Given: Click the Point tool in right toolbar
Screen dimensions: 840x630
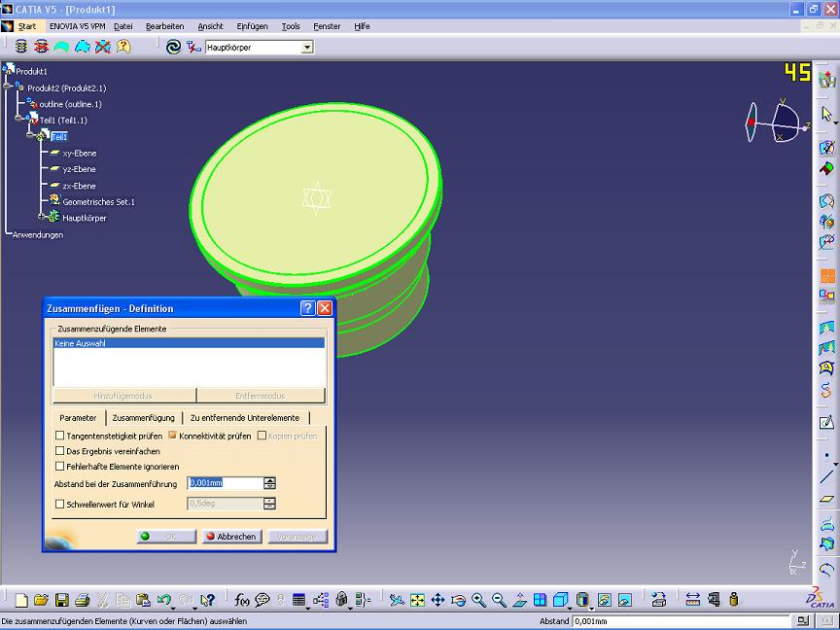Looking at the screenshot, I should pyautogui.click(x=826, y=455).
